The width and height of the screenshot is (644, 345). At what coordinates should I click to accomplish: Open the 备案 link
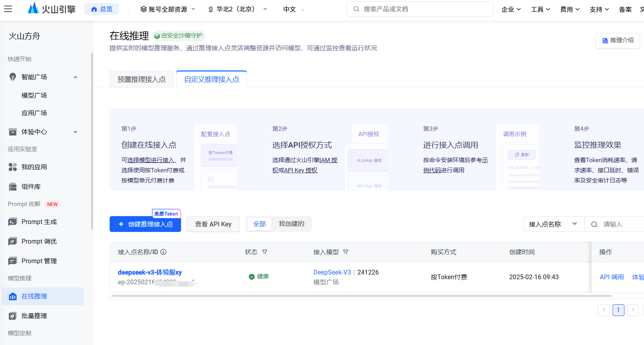pyautogui.click(x=625, y=9)
